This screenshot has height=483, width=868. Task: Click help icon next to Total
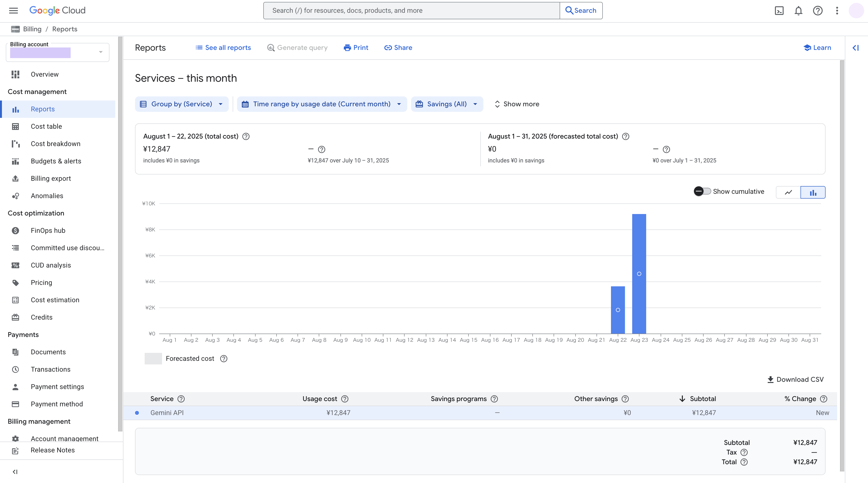click(744, 462)
